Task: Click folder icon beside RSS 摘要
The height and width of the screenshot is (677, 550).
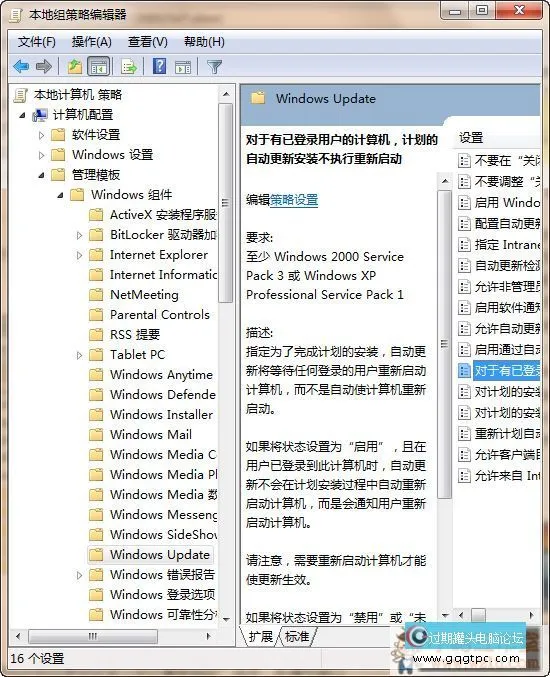Action: [x=96, y=335]
